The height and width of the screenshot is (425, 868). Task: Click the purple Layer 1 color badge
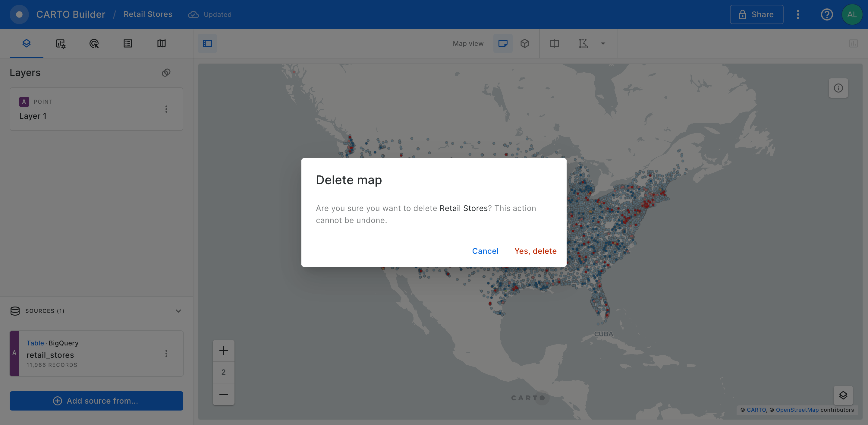tap(24, 102)
